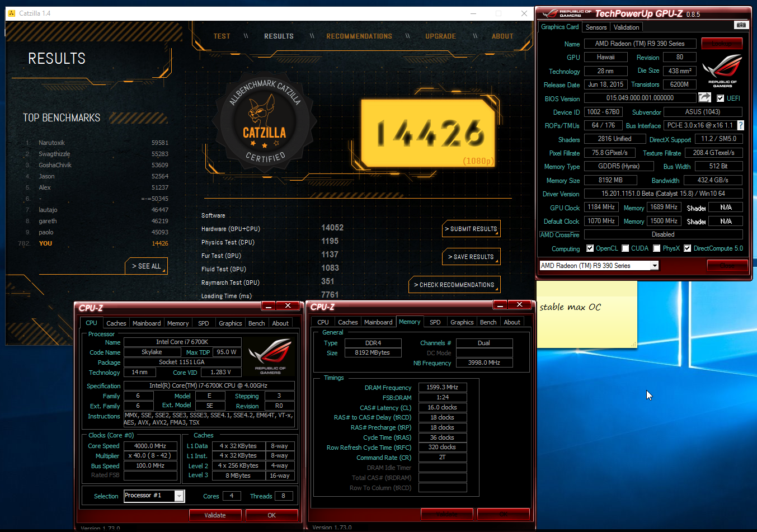Open the Graphics Card tab in GPU-Z
Image resolution: width=757 pixels, height=532 pixels.
tap(559, 26)
